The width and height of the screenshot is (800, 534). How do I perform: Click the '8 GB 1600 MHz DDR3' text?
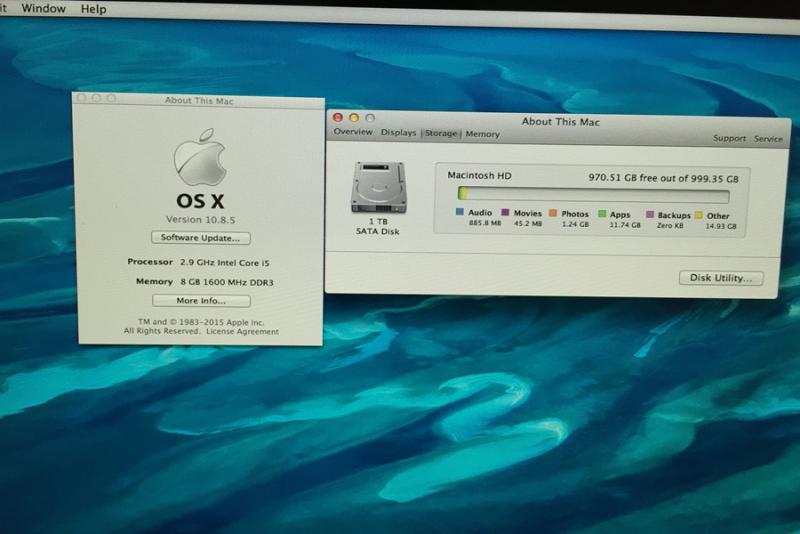[227, 282]
